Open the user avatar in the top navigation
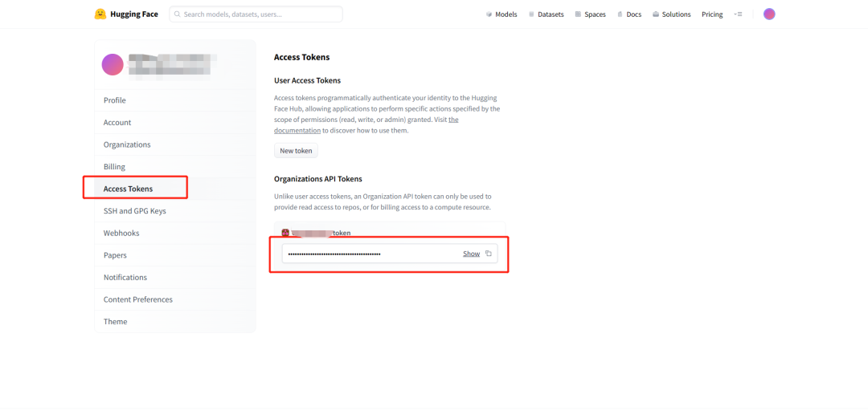The height and width of the screenshot is (411, 868). (x=769, y=14)
